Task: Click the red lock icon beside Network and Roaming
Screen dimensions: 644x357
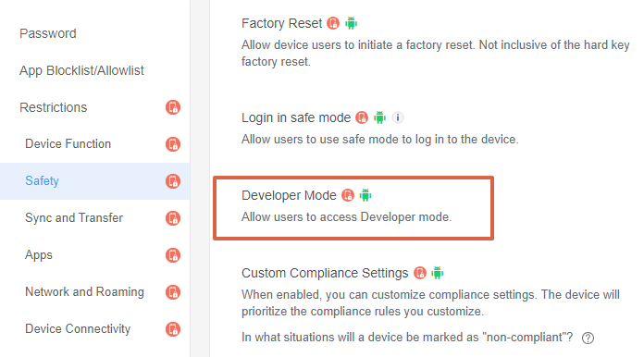Action: 173,292
